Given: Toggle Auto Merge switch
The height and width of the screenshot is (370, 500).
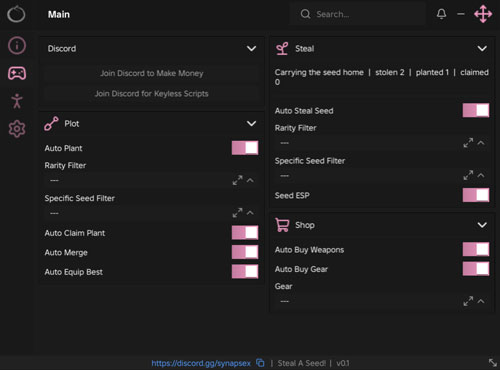Looking at the screenshot, I should coord(245,252).
